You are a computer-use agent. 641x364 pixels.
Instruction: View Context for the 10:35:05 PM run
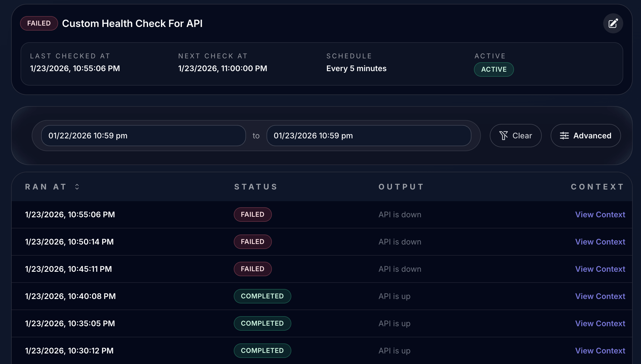(x=600, y=323)
